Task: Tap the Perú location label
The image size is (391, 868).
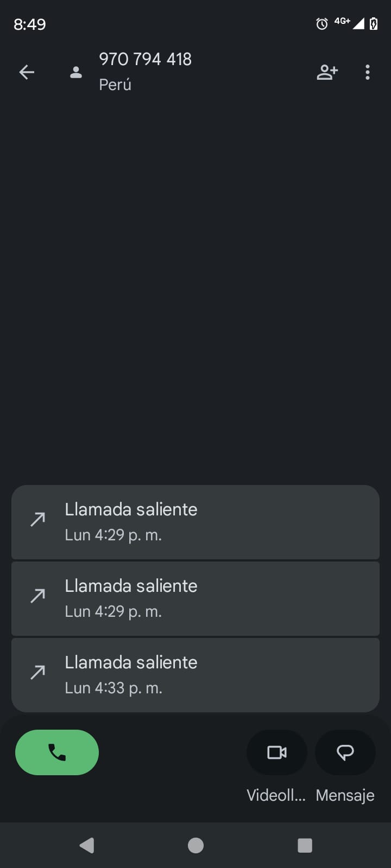Action: click(x=115, y=85)
